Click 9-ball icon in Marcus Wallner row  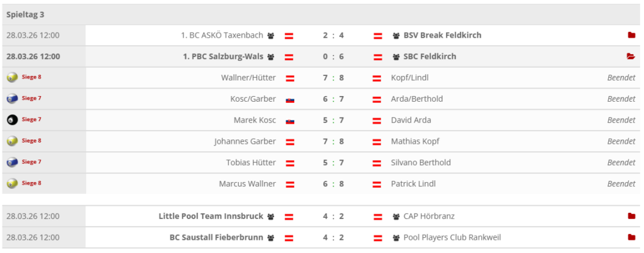[x=12, y=184]
